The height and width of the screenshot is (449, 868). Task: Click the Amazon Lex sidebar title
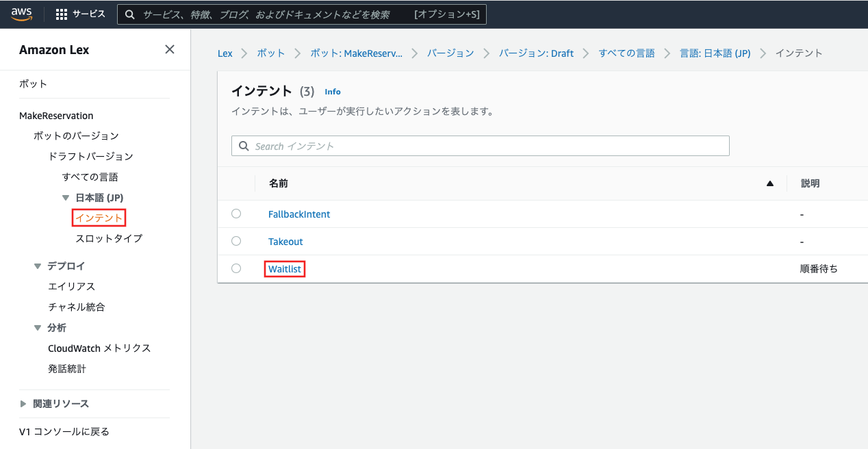(x=54, y=49)
